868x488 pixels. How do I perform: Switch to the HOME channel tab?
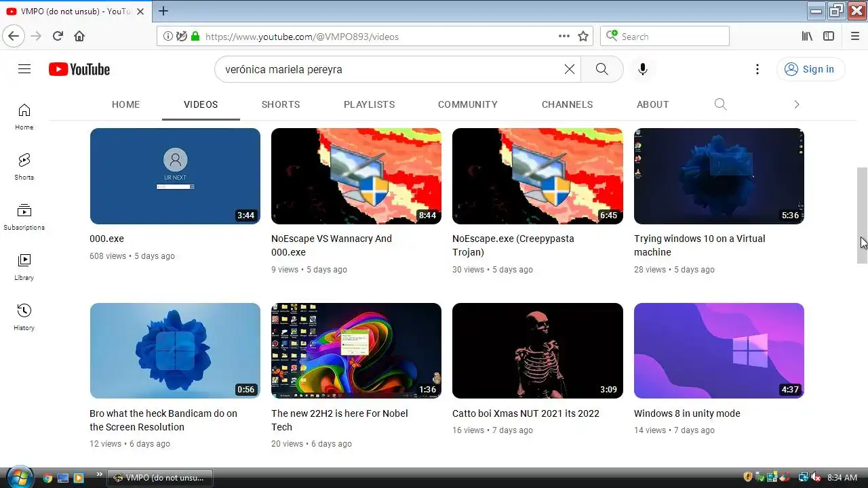pos(125,104)
